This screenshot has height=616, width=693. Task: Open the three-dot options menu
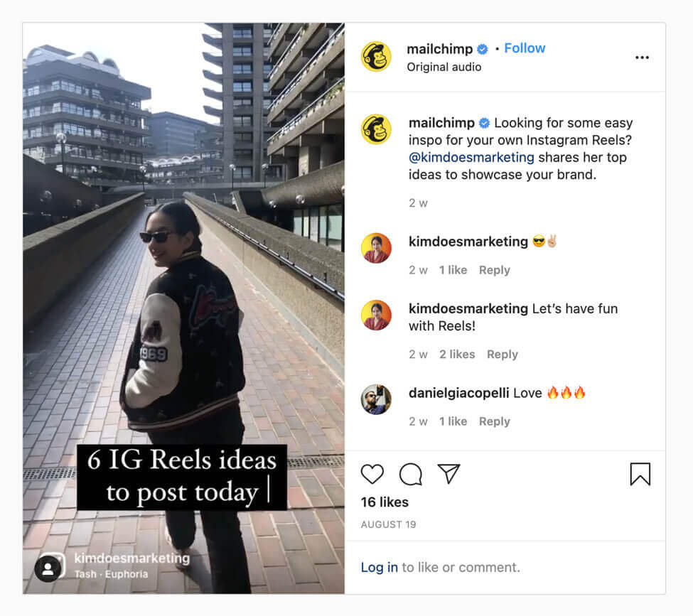642,57
